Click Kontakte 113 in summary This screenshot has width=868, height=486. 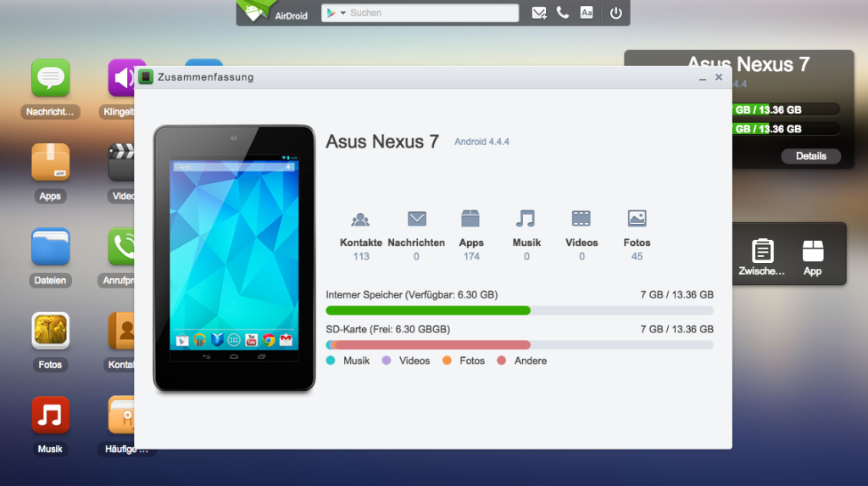click(x=361, y=236)
